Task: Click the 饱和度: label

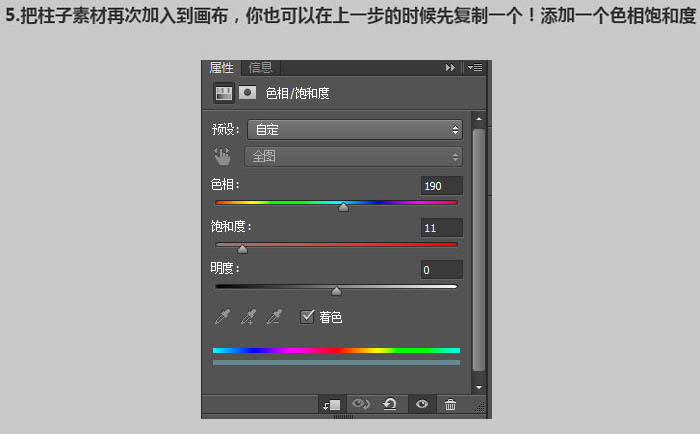Action: click(231, 226)
